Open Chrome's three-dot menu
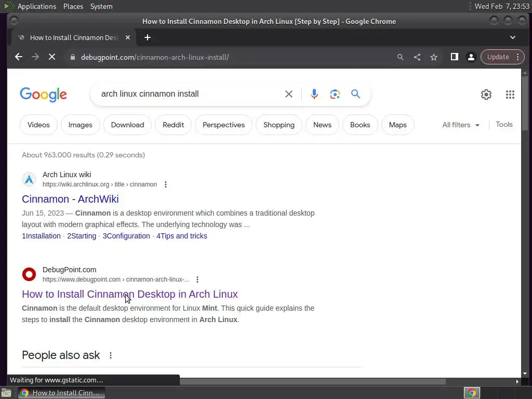The height and width of the screenshot is (399, 532). pos(517,57)
